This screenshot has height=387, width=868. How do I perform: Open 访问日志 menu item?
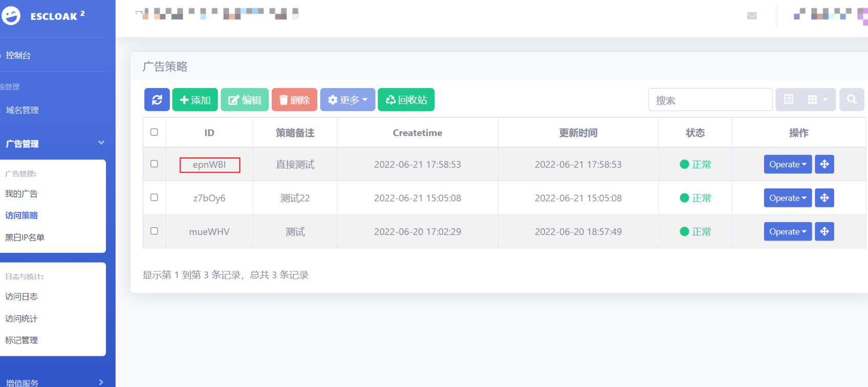click(21, 296)
